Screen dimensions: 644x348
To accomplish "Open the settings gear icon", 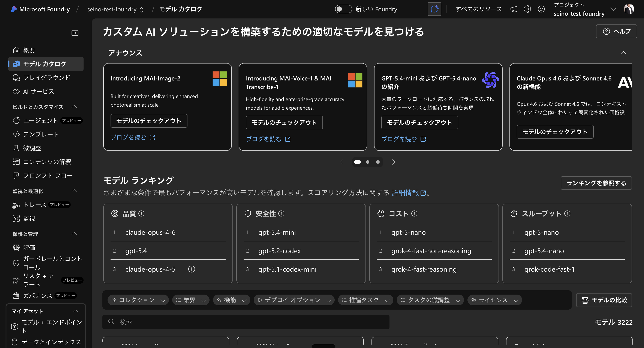I will pyautogui.click(x=527, y=9).
